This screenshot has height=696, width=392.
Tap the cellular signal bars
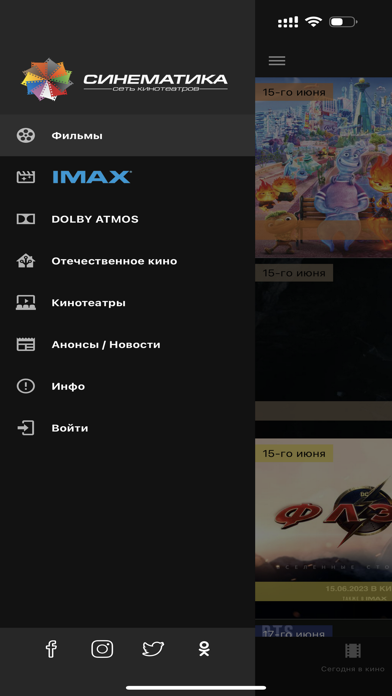click(x=288, y=22)
